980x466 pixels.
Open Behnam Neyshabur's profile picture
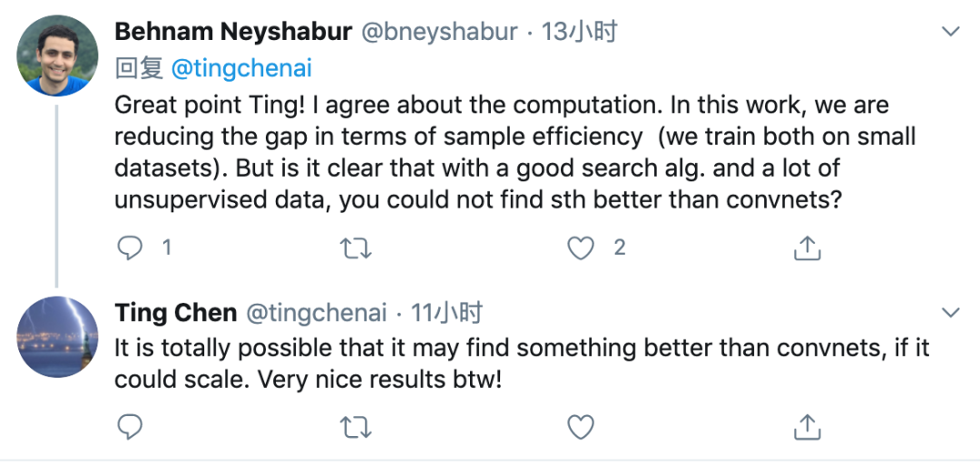[x=56, y=56]
